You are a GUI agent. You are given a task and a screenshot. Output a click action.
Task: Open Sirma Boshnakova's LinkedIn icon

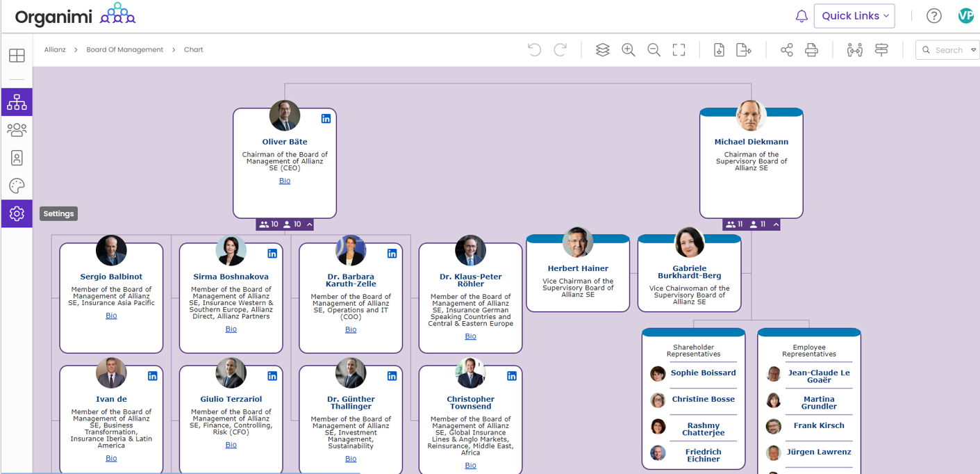272,254
